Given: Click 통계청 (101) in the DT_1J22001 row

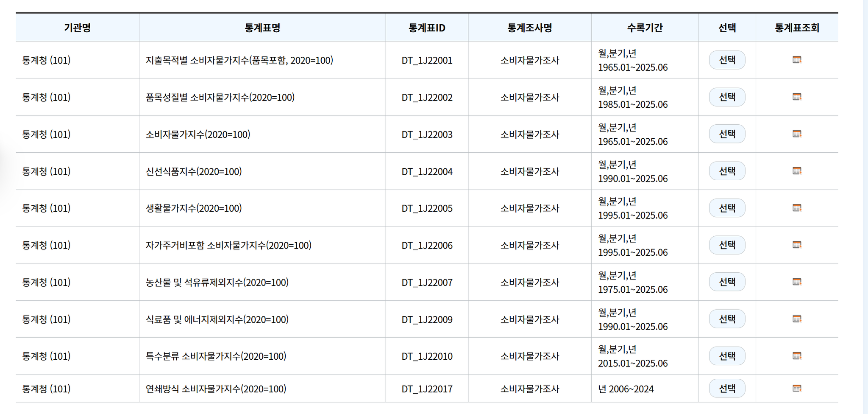Looking at the screenshot, I should click(46, 60).
